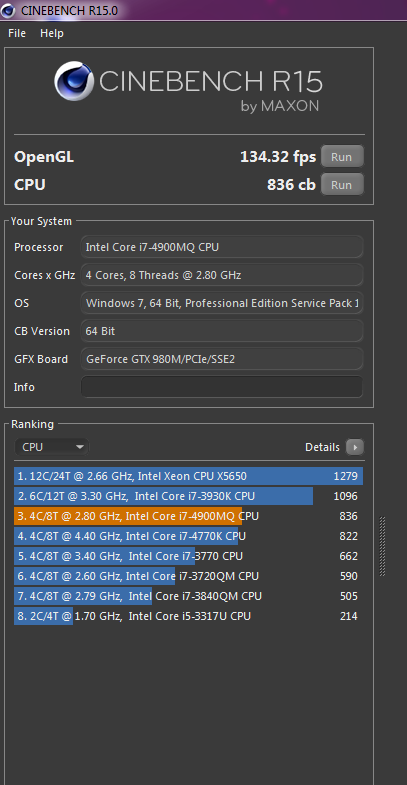This screenshot has width=407, height=785.
Task: Click the 1279 score value
Action: [346, 476]
